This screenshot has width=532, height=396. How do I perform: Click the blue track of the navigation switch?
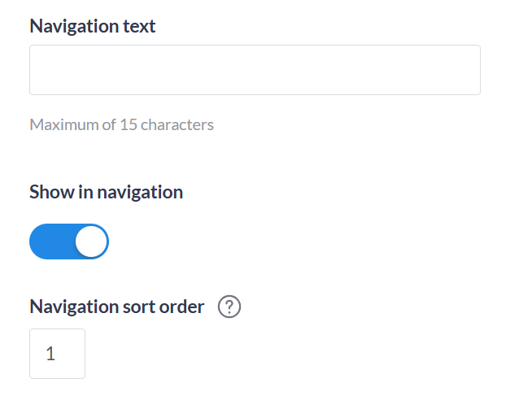click(x=50, y=242)
